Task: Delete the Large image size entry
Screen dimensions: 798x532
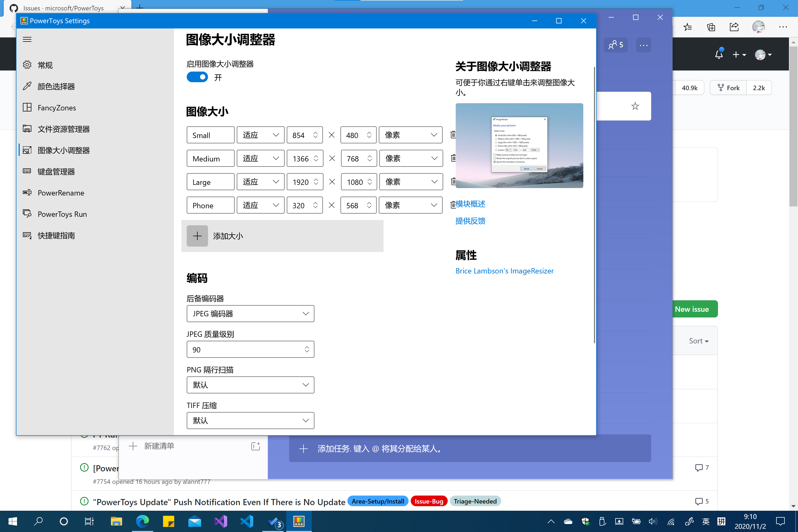Action: click(x=453, y=181)
